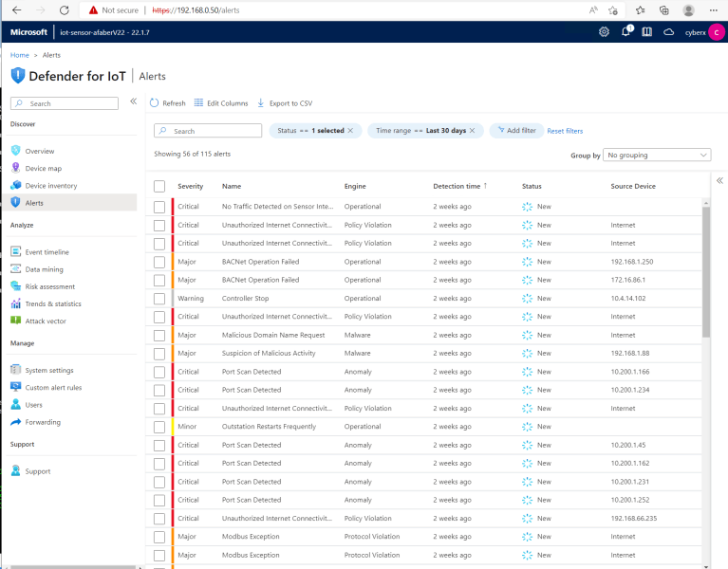Image resolution: width=728 pixels, height=569 pixels.
Task: Open Device map from sidebar
Action: tap(43, 168)
